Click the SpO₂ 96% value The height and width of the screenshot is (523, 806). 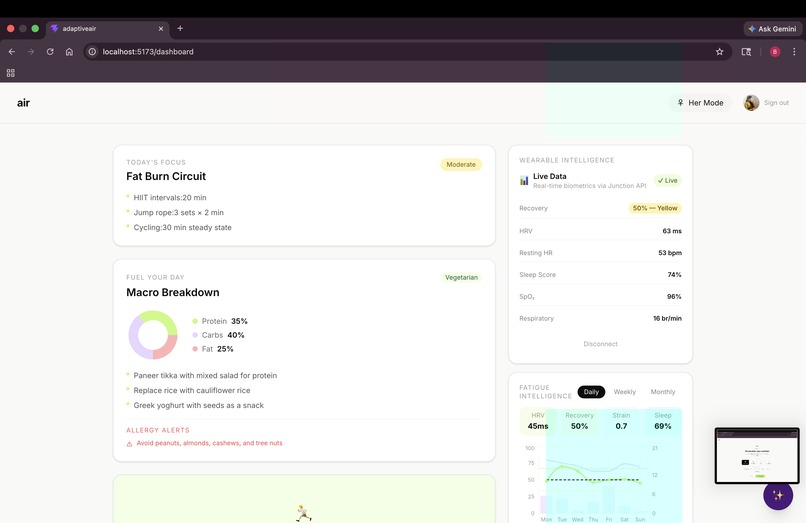[x=674, y=297]
